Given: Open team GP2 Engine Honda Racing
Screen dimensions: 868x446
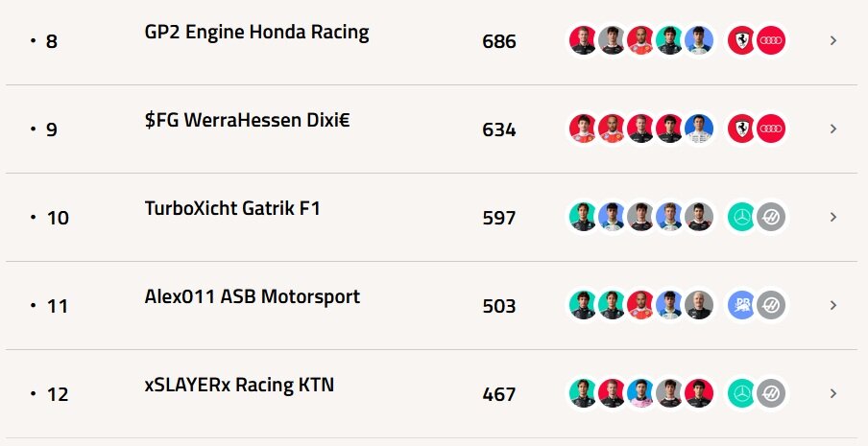Looking at the screenshot, I should pos(256,33).
